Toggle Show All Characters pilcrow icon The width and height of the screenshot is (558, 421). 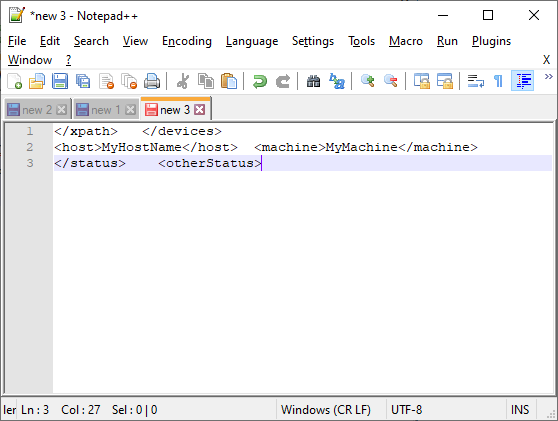499,81
